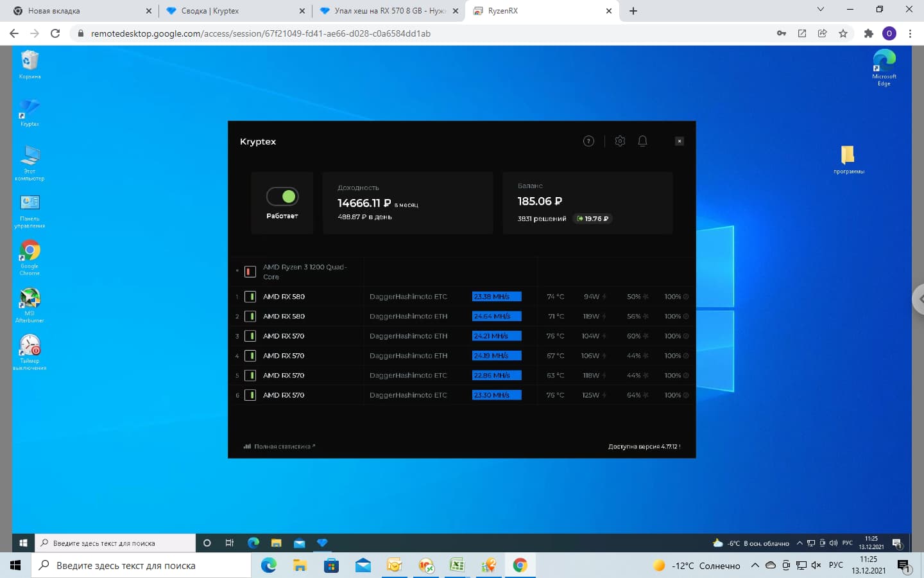Open Microsoft Edge desktop shortcut
This screenshot has width=924, height=578.
884,67
